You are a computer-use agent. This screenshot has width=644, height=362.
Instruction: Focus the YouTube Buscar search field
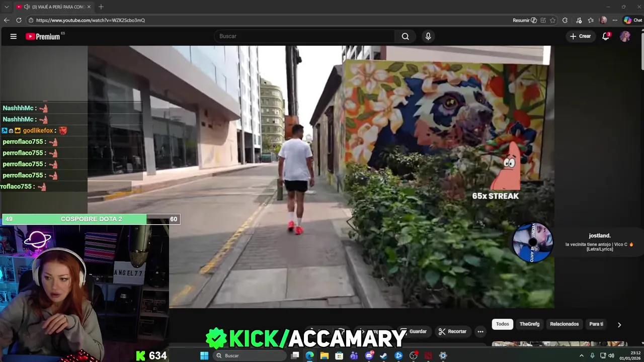(x=304, y=36)
